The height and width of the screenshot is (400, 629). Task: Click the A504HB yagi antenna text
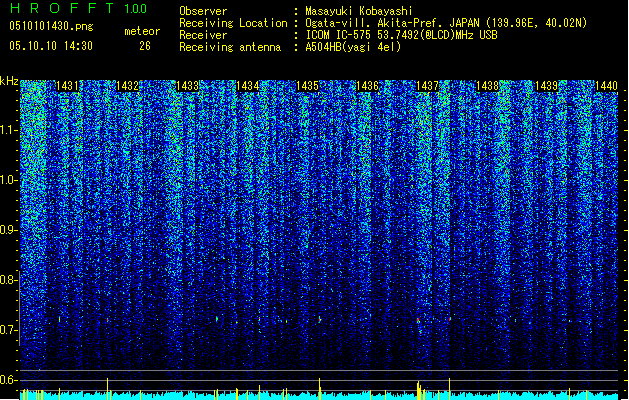pyautogui.click(x=353, y=47)
